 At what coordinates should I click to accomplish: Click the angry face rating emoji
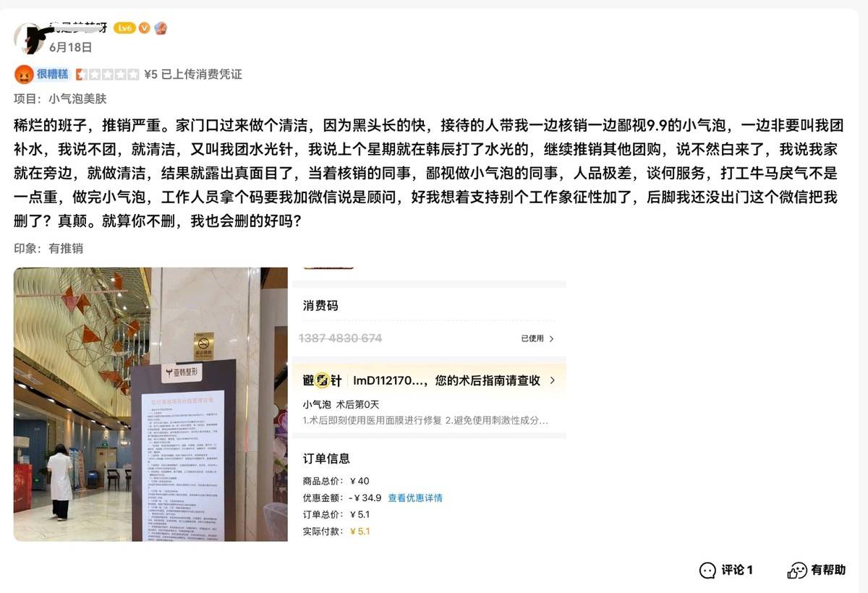tap(24, 74)
